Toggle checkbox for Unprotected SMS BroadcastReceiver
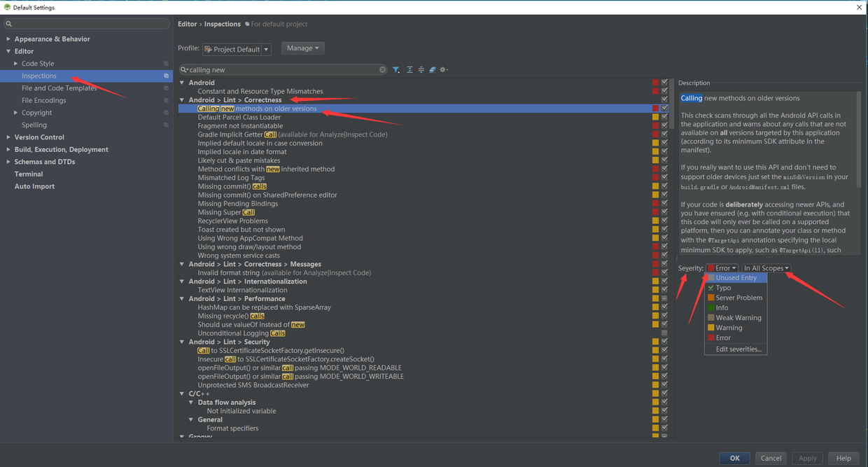Image resolution: width=868 pixels, height=467 pixels. [x=664, y=385]
